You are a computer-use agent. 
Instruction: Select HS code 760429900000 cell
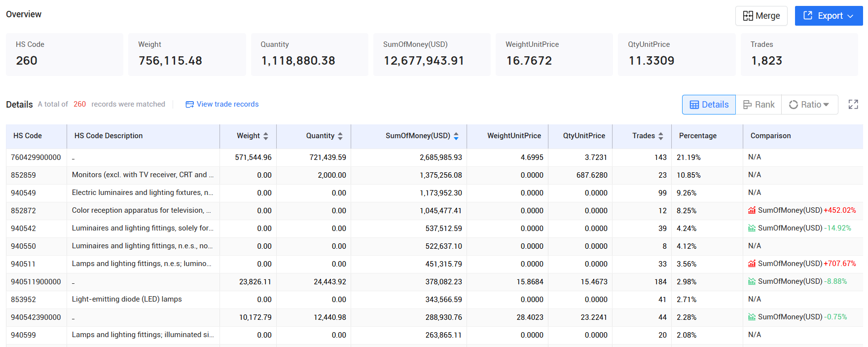coord(36,157)
